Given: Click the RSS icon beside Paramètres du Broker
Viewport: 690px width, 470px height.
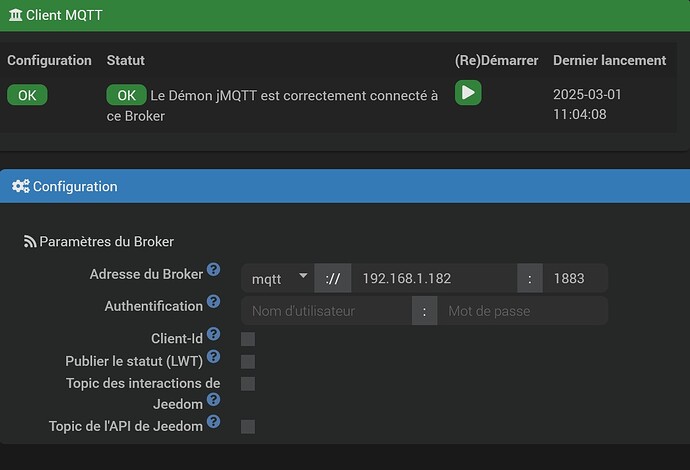Looking at the screenshot, I should point(30,242).
